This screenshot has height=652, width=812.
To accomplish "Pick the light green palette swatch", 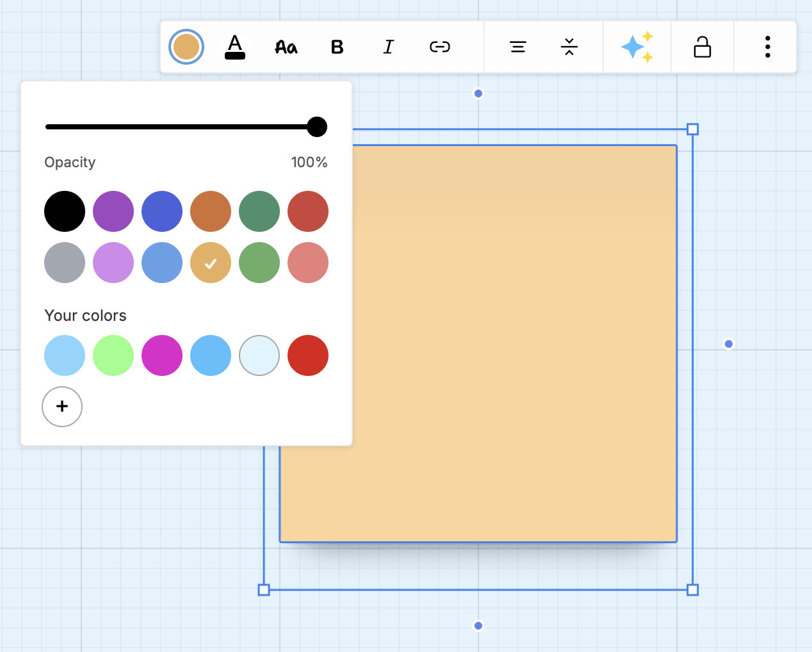I will 259,263.
